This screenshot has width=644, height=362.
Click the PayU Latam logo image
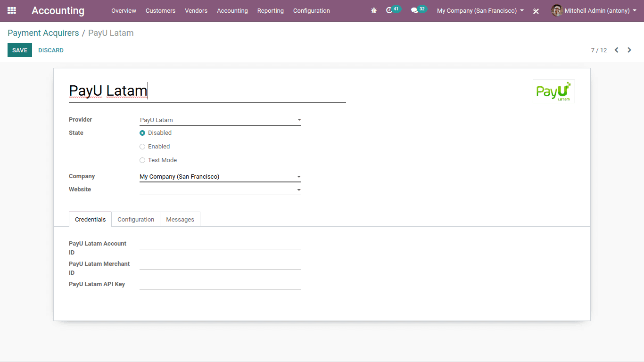(x=554, y=91)
